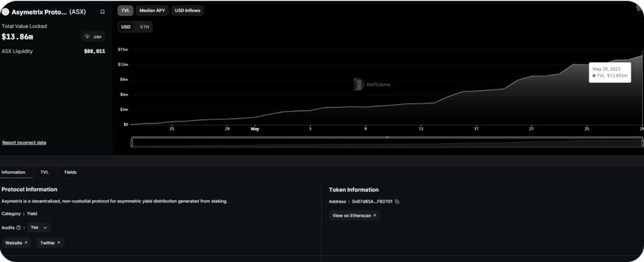The image size is (644, 262).
Task: Open the Yields tab
Action: pyautogui.click(x=70, y=172)
